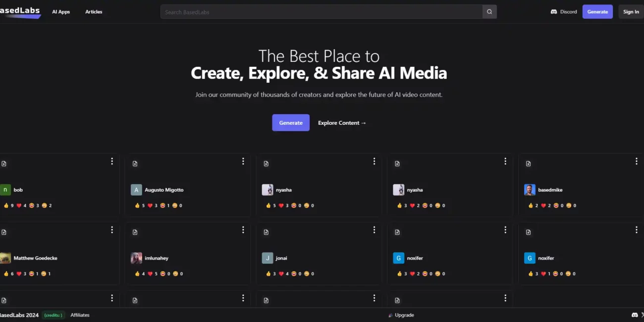Click Discord icon in the footer
644x322 pixels.
(635, 315)
